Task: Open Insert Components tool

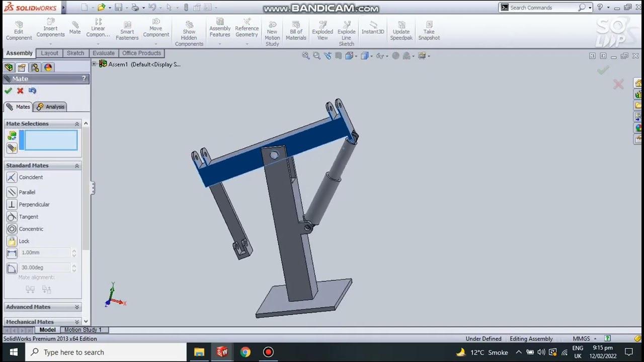Action: pos(50,28)
